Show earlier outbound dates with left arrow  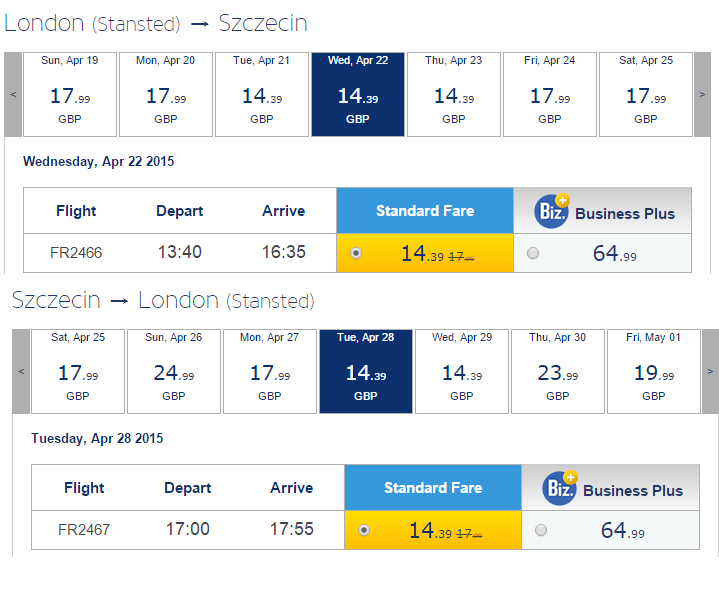tap(13, 94)
